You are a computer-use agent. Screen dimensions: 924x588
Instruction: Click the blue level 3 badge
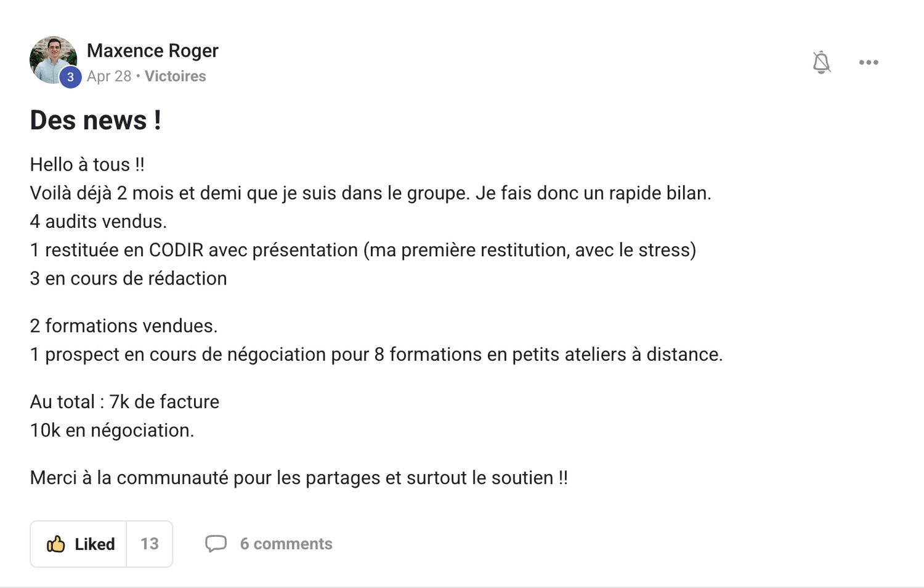pos(71,77)
